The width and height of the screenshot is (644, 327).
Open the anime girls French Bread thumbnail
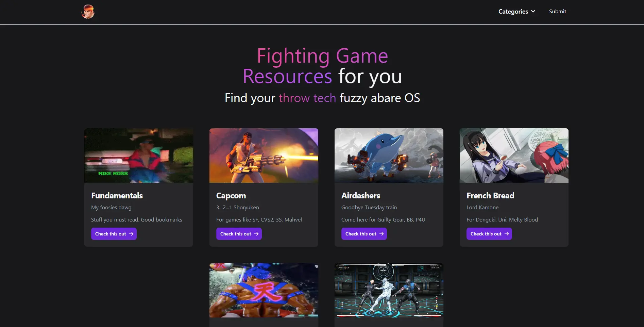tap(514, 156)
